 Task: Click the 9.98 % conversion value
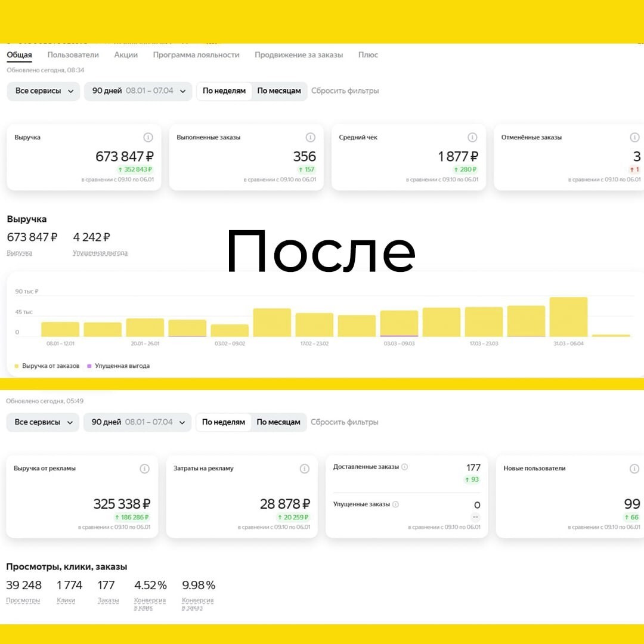tap(199, 586)
